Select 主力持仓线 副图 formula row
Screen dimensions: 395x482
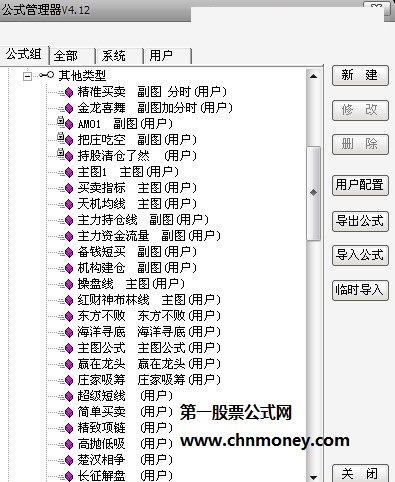tap(143, 220)
